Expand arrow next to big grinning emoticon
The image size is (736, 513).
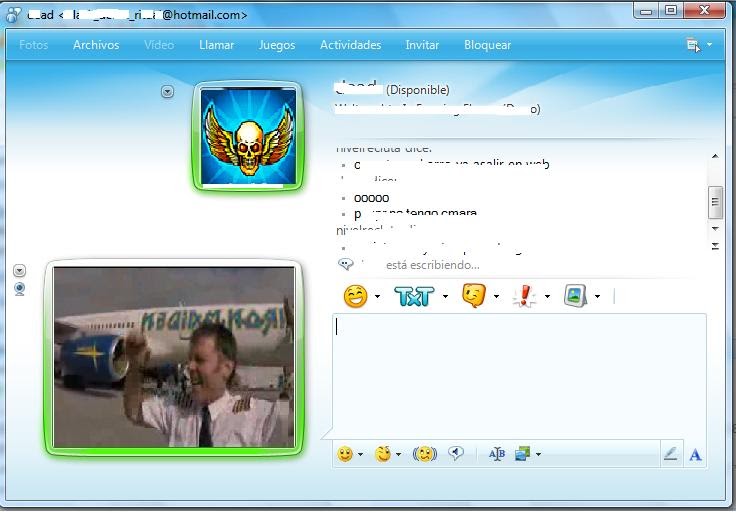(x=377, y=297)
